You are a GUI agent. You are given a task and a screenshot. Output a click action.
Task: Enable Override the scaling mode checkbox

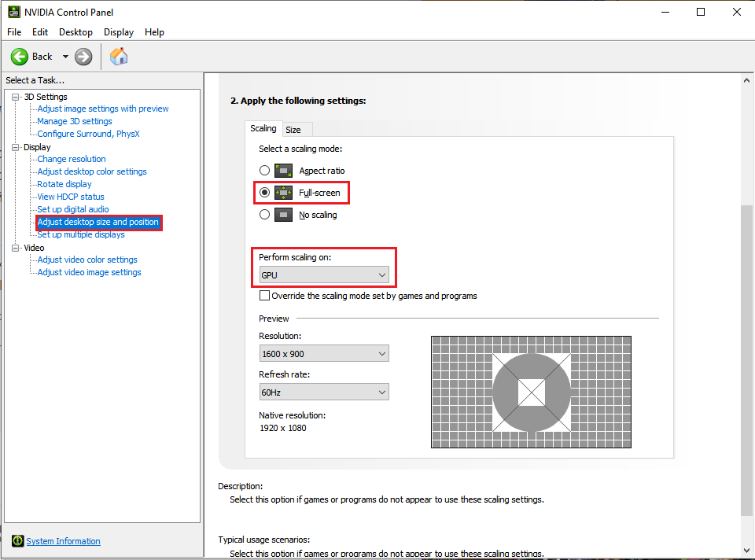click(x=264, y=296)
